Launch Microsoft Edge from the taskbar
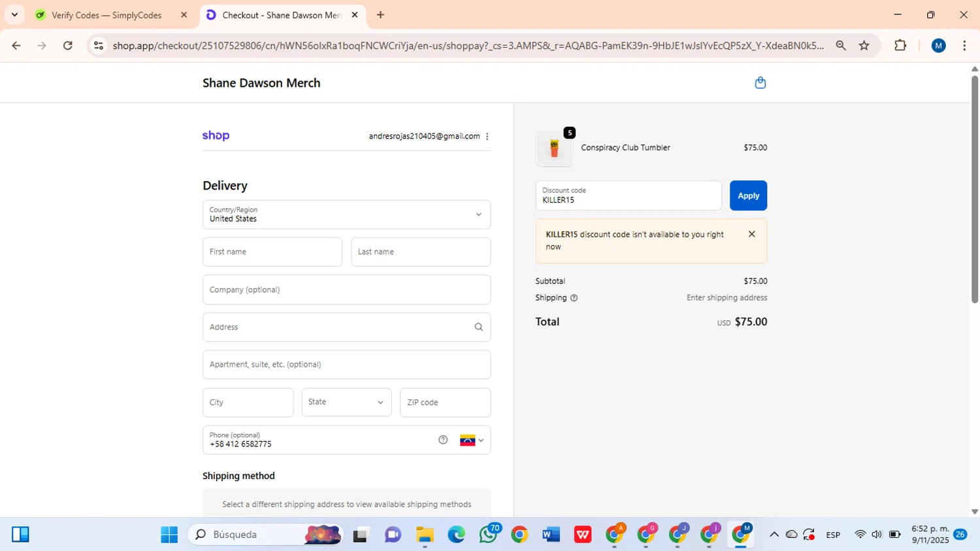980x551 pixels. click(x=456, y=535)
